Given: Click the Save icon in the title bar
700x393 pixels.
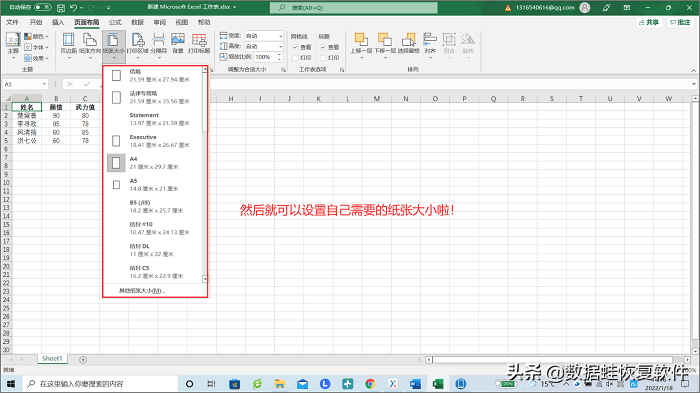Looking at the screenshot, I should click(x=61, y=8).
